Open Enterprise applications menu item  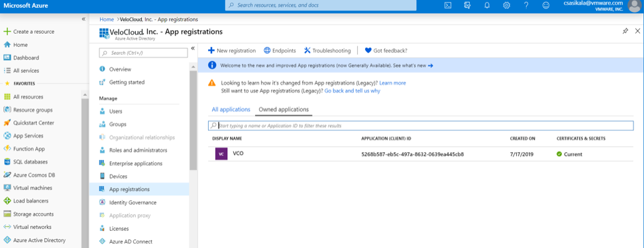(136, 163)
